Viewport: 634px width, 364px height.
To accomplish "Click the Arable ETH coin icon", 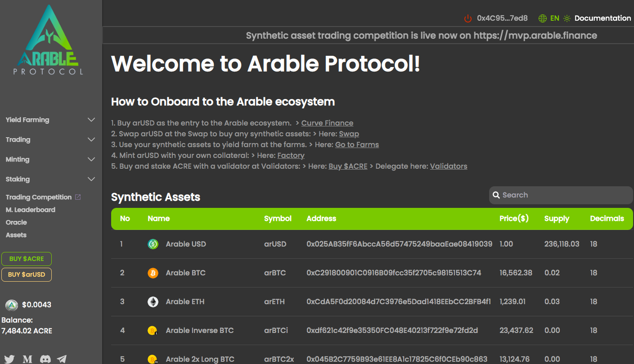I will [x=153, y=301].
